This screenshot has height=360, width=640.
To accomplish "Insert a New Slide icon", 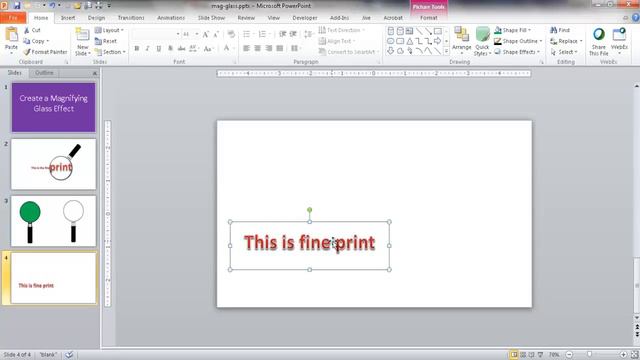I will point(82,35).
